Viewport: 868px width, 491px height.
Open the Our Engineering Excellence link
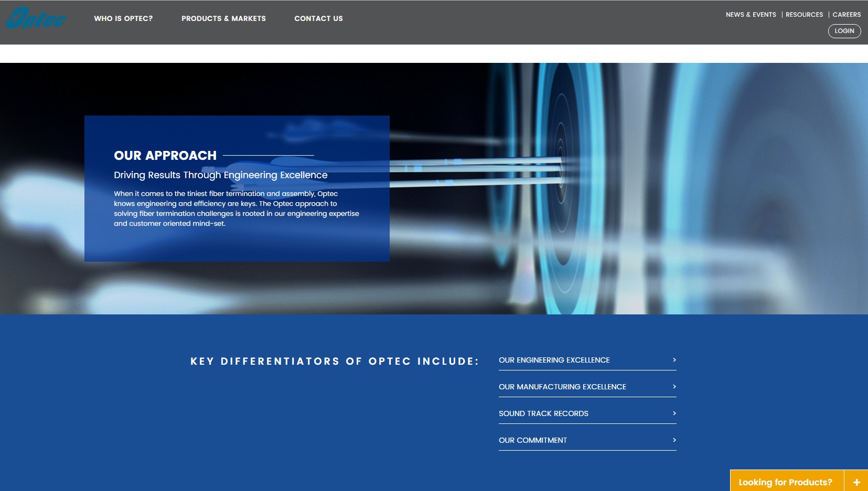click(587, 360)
